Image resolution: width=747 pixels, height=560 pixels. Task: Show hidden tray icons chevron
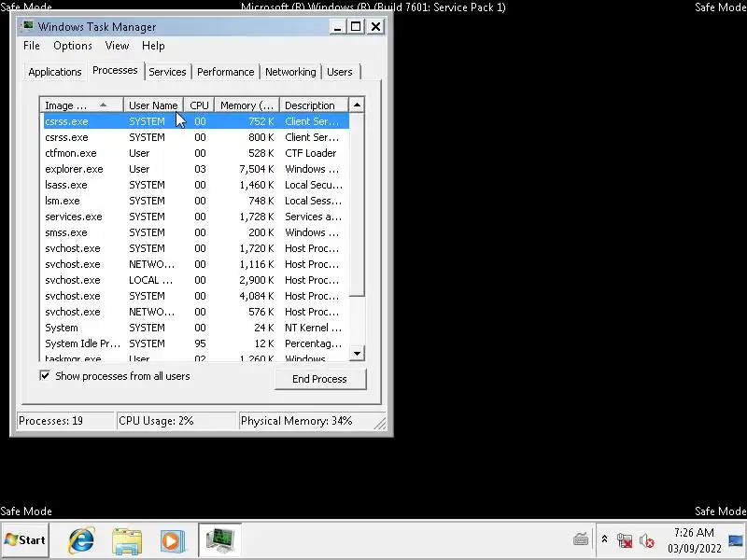[604, 539]
